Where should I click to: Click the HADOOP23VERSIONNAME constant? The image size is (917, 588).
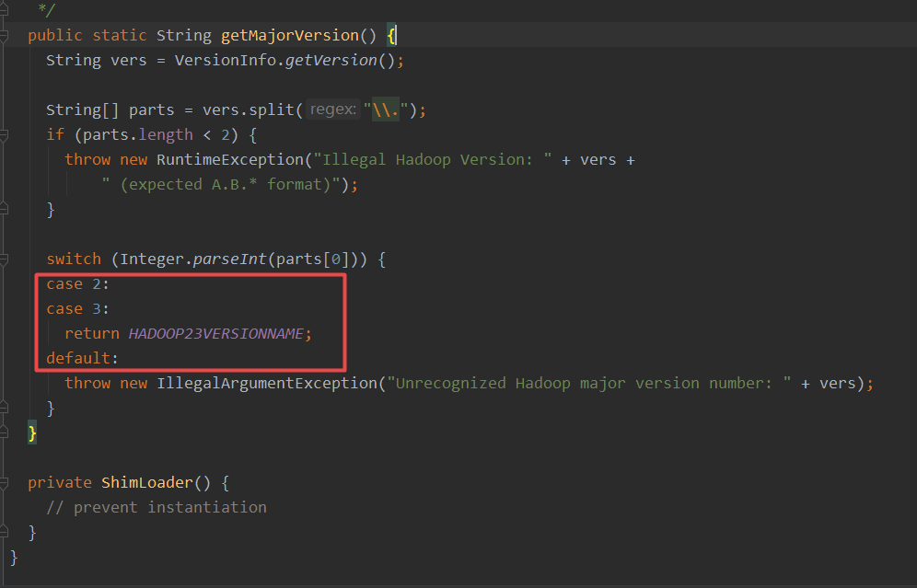coord(215,333)
